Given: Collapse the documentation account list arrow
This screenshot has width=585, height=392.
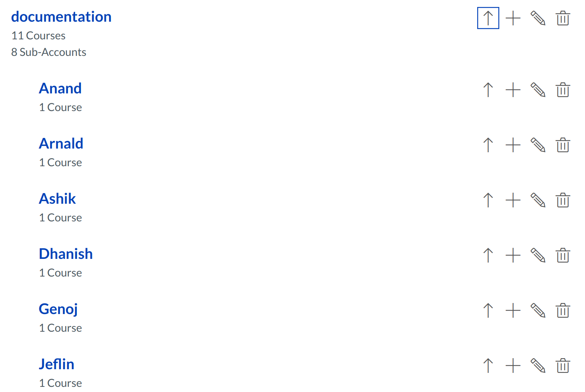Looking at the screenshot, I should tap(488, 18).
